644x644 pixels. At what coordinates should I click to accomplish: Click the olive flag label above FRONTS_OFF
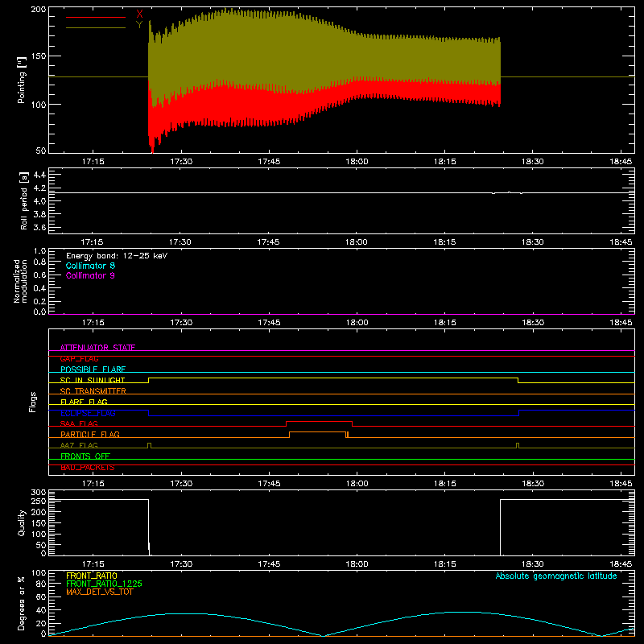[79, 445]
